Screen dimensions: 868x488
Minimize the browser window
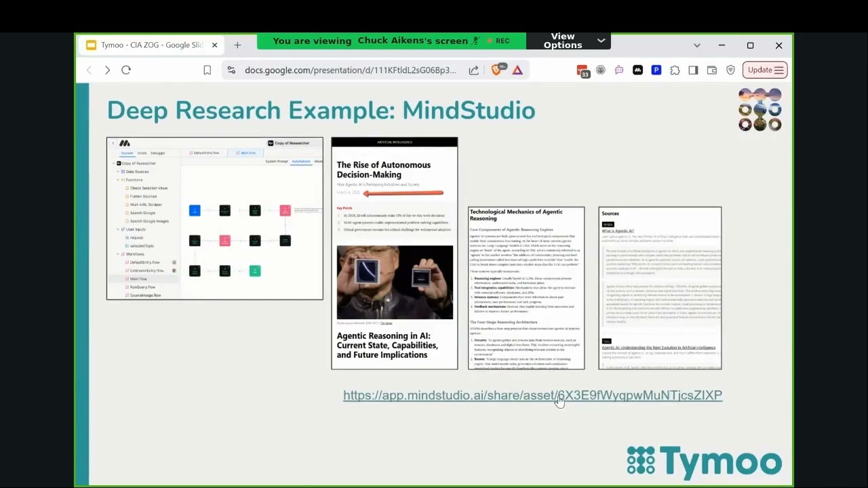coord(722,45)
